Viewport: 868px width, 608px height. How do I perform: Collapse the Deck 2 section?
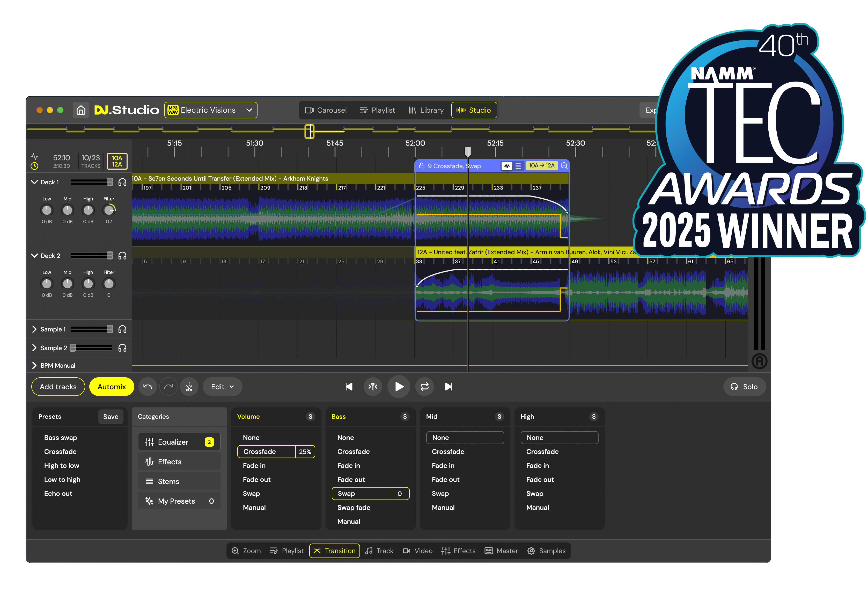point(34,256)
